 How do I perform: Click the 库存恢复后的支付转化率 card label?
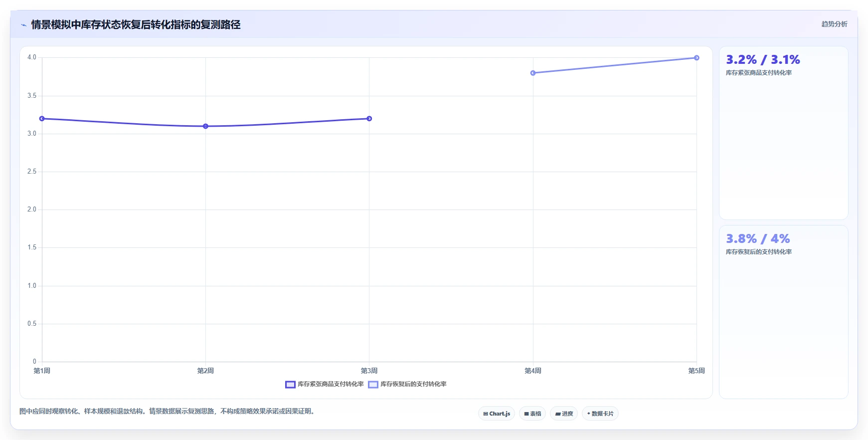click(x=759, y=252)
